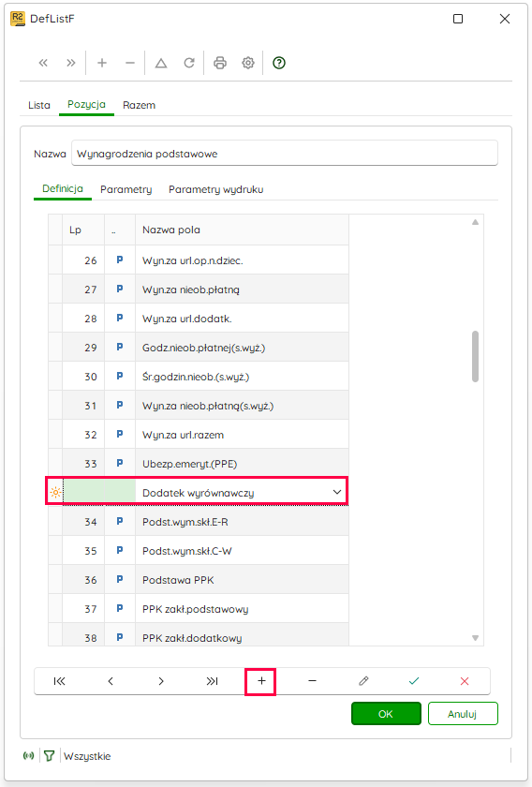Select row Ubezp.emeryt.(PPE)
532x787 pixels.
point(199,464)
